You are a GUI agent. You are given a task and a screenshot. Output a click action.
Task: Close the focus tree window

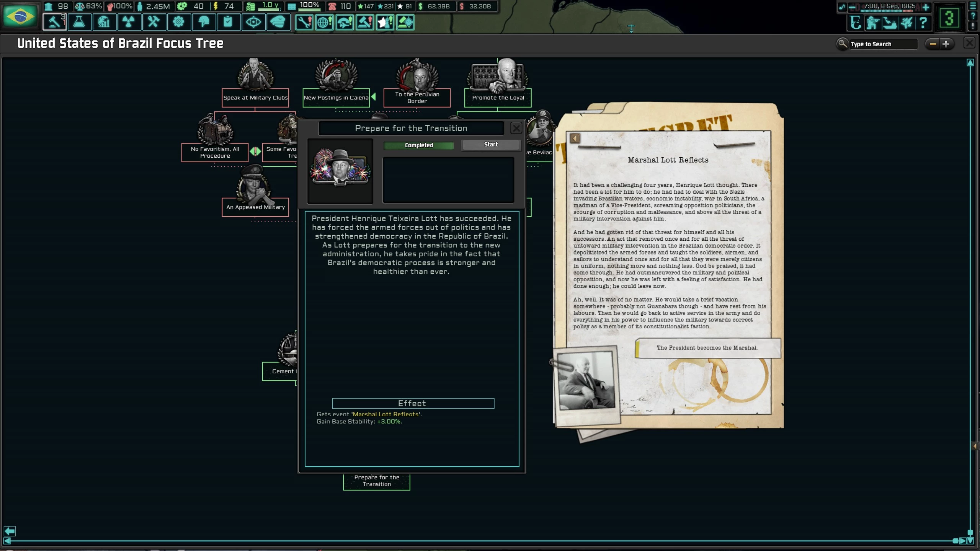969,43
